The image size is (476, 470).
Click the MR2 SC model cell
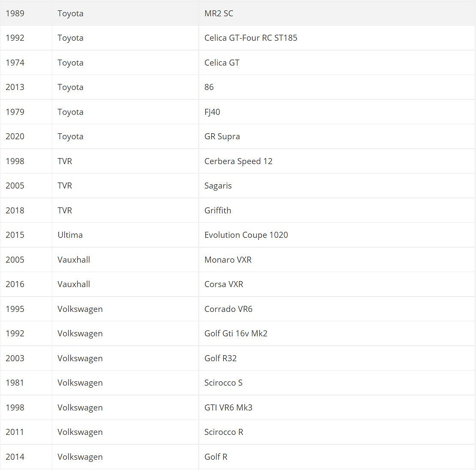219,13
